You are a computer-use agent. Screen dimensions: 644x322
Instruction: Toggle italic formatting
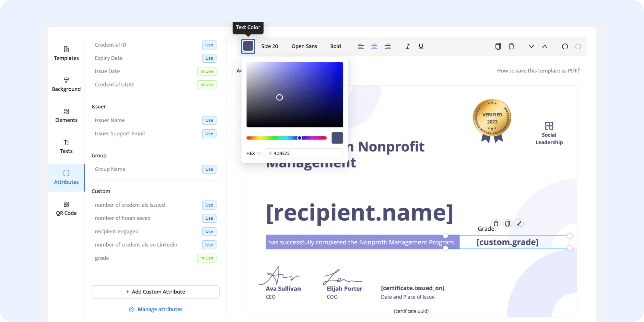point(407,46)
